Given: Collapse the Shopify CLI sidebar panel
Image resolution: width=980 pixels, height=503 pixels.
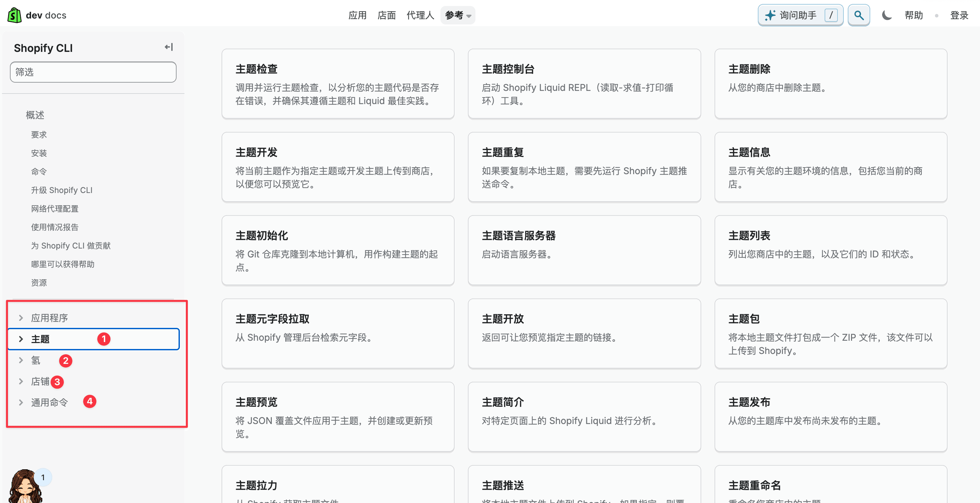Looking at the screenshot, I should pos(169,47).
